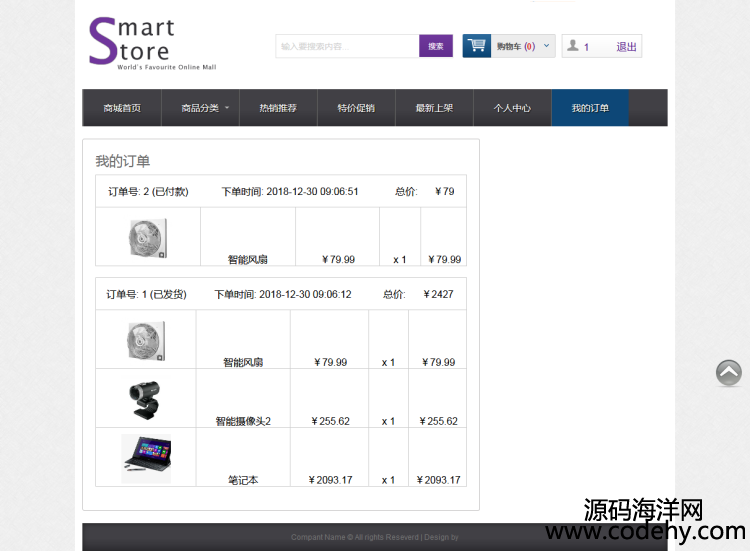Open the fan thumbnail in order 2

coord(148,239)
